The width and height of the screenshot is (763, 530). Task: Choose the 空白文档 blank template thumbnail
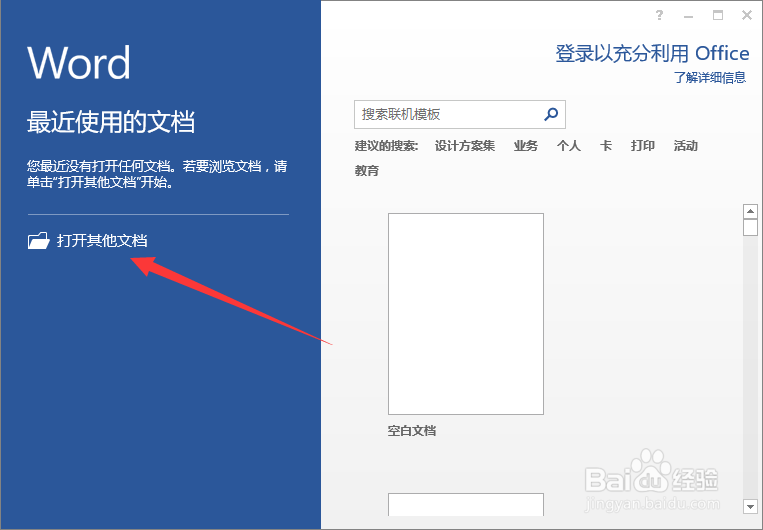tap(466, 314)
